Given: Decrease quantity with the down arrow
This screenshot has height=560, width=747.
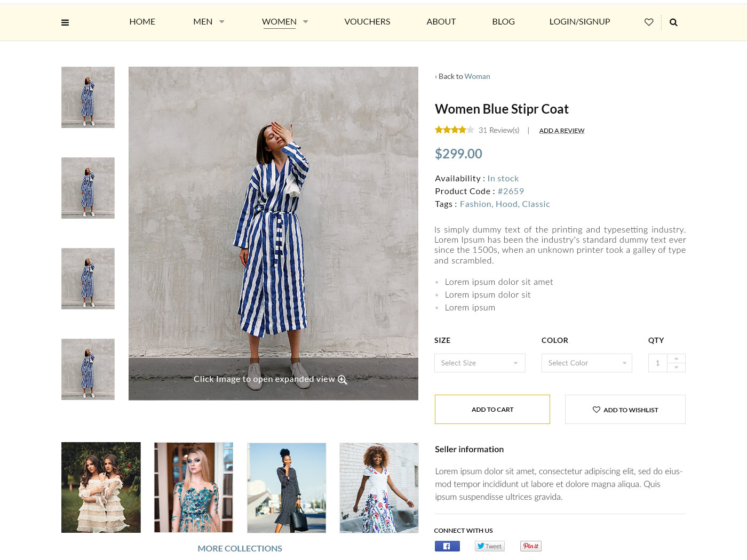Looking at the screenshot, I should click(677, 367).
